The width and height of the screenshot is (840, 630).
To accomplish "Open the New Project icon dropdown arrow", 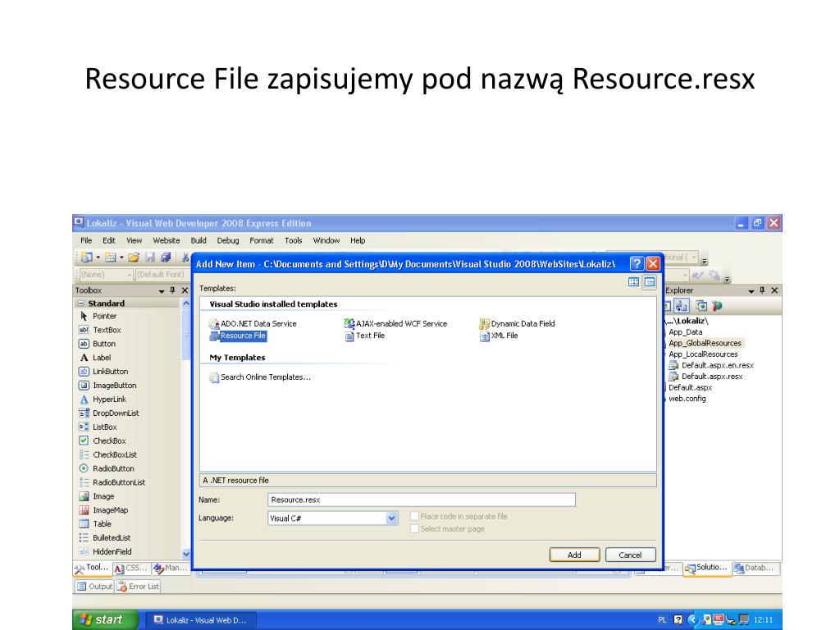I will click(98, 258).
